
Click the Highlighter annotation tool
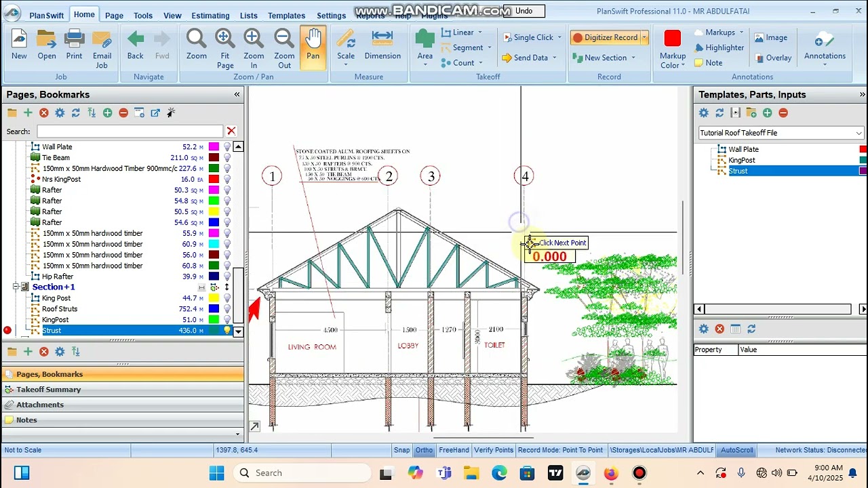pos(719,47)
